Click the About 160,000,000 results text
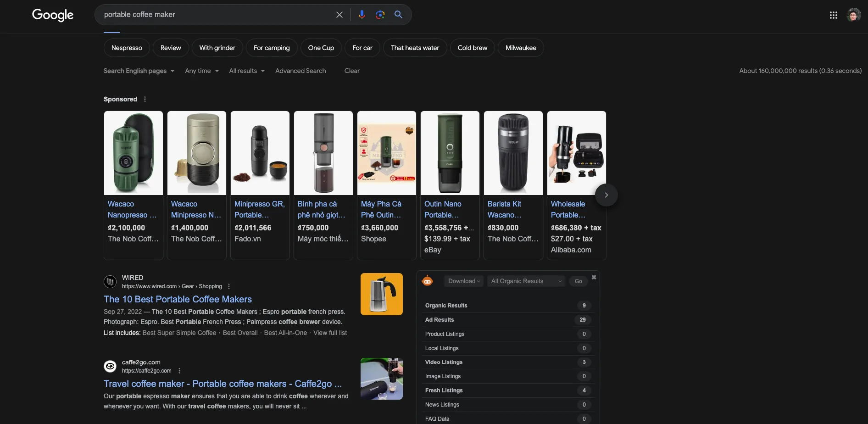 (x=800, y=71)
